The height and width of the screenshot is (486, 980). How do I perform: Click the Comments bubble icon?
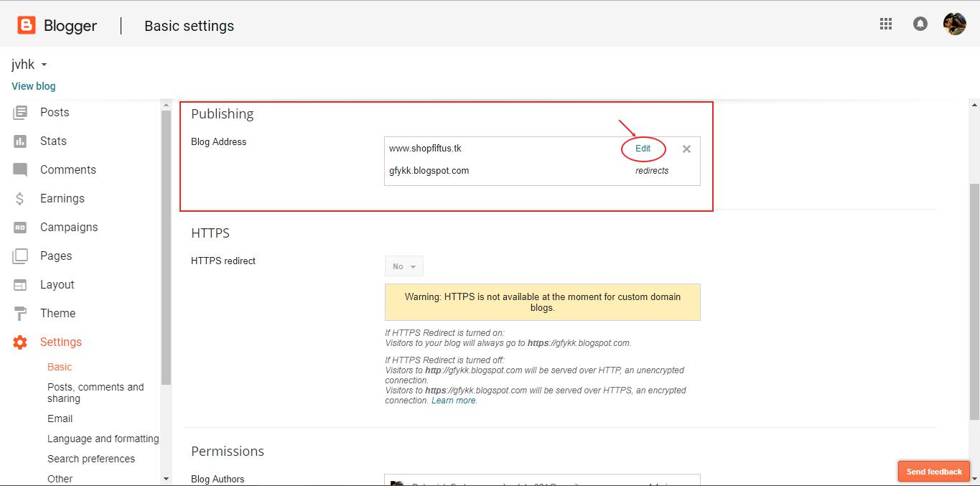click(x=20, y=170)
